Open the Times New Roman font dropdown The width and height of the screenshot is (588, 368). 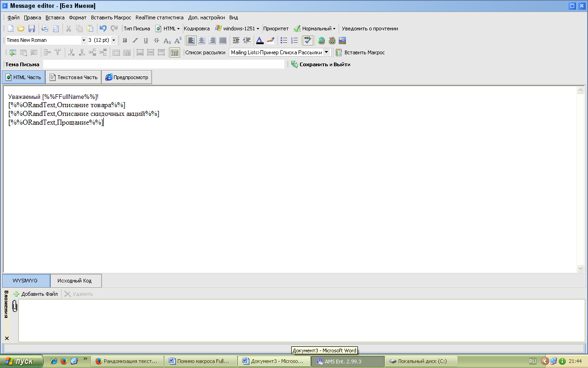(84, 40)
